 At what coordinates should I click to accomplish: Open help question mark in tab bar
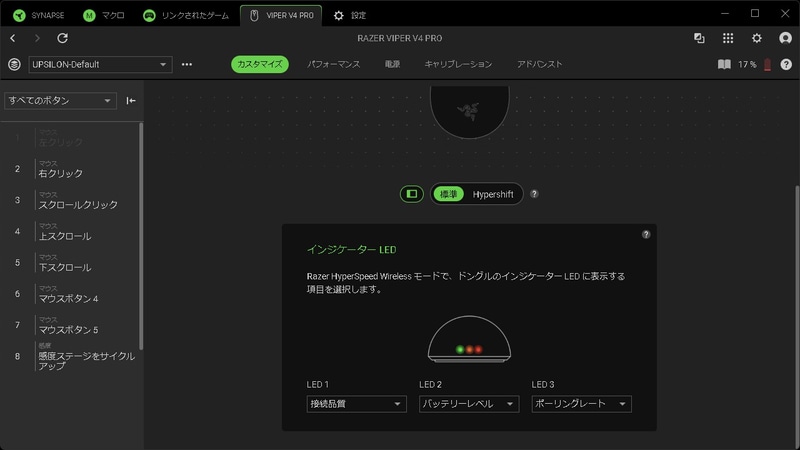[x=786, y=64]
